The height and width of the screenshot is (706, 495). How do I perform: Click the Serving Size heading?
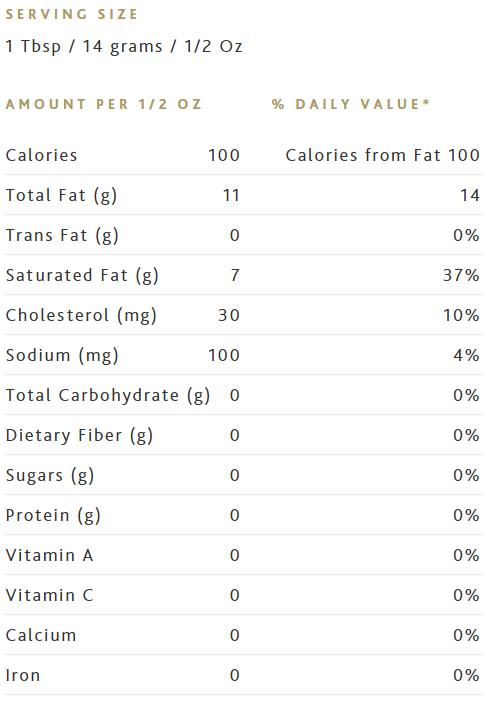[71, 14]
